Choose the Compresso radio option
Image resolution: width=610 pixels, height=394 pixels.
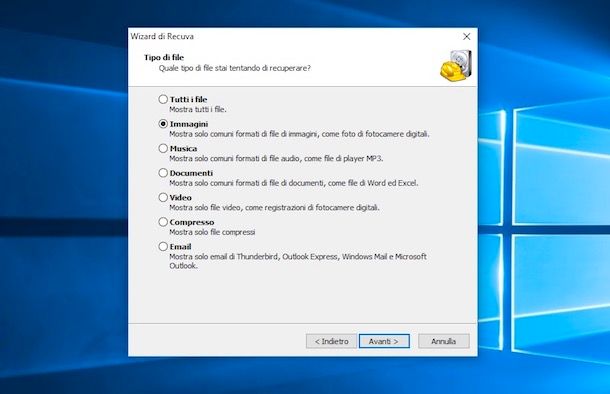pyautogui.click(x=163, y=222)
